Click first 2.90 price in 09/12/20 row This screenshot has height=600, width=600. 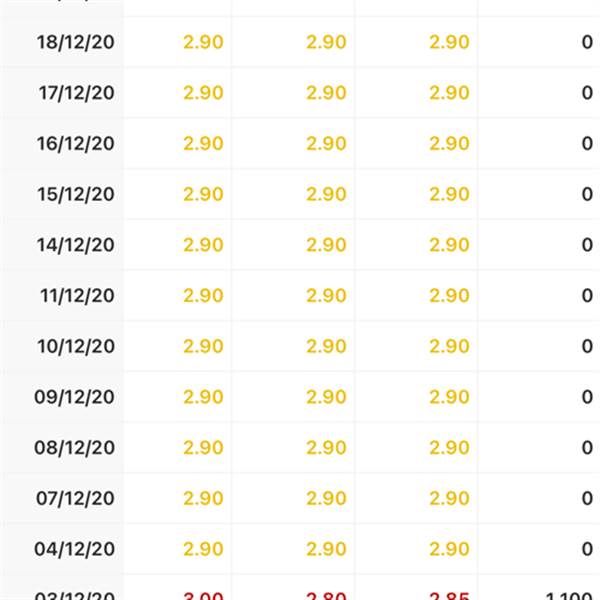click(203, 397)
